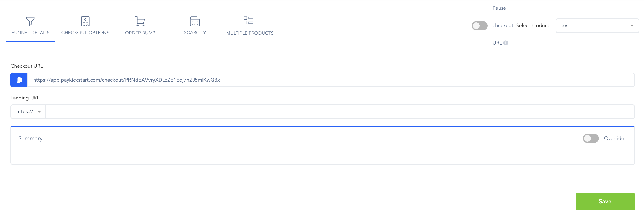This screenshot has width=644, height=214.
Task: Click the Select Product dropdown arrow
Action: 632,26
